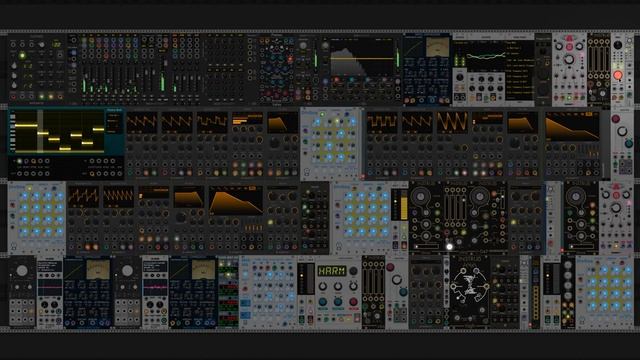Click the wide orange envelope display in the third row
Image resolution: width=640 pixels, height=360 pixels.
click(x=236, y=201)
